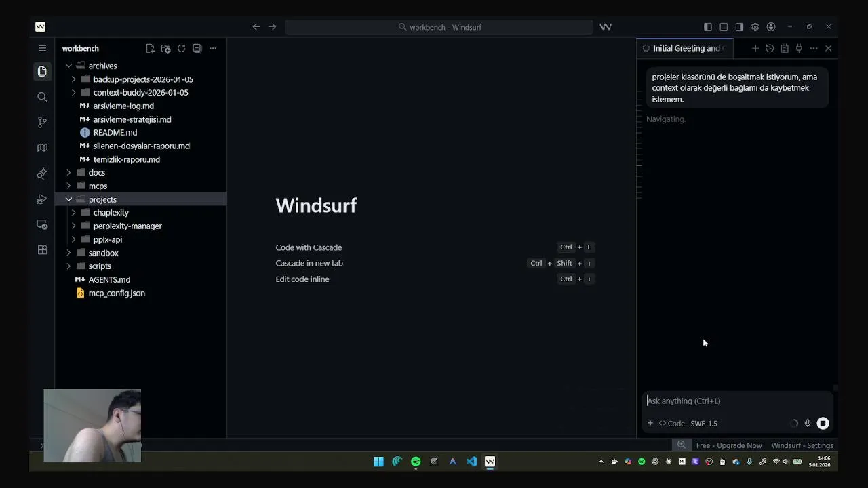Click the Windsurf logo beside the search bar
Image resolution: width=868 pixels, height=488 pixels.
(x=606, y=27)
